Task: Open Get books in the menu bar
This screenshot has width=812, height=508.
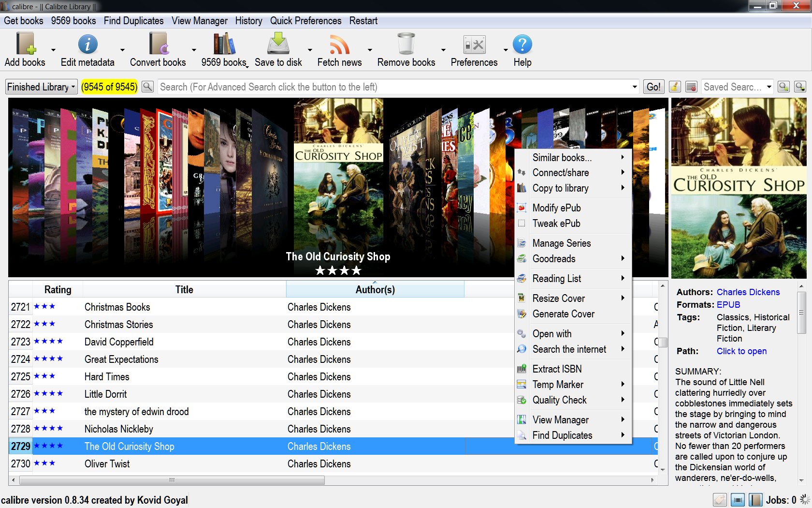Action: coord(24,21)
